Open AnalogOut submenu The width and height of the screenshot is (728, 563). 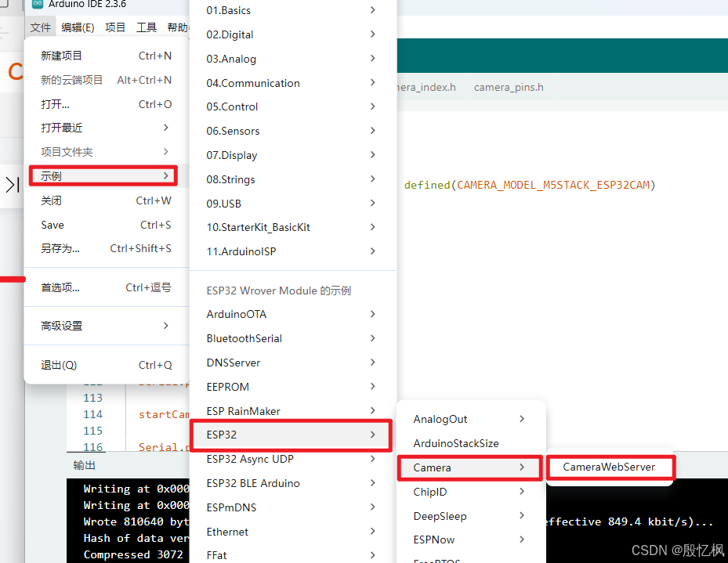(471, 419)
